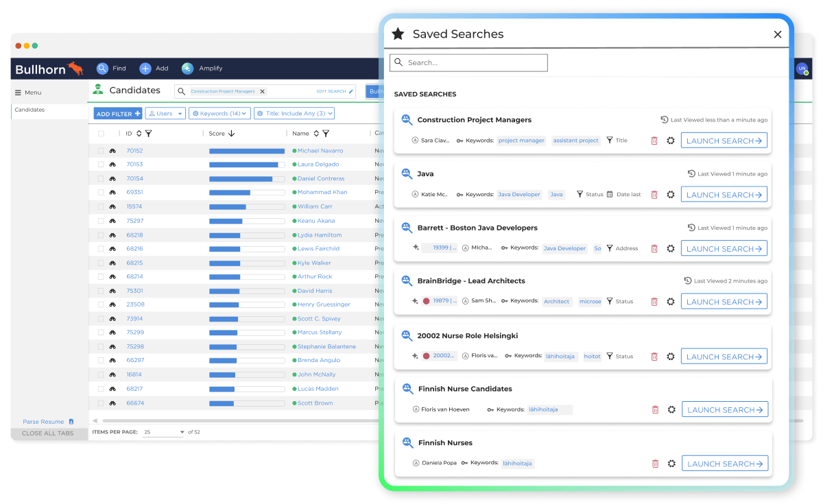823x504 pixels.
Task: Sort by Score down arrow
Action: 231,134
